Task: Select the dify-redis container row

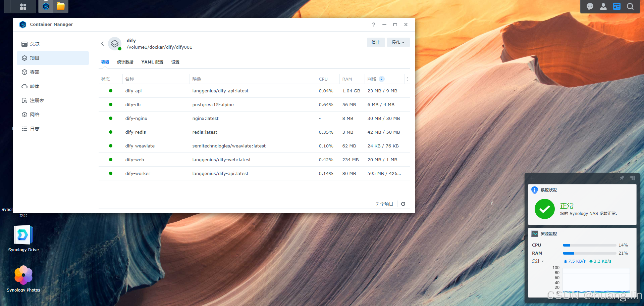Action: click(x=254, y=132)
